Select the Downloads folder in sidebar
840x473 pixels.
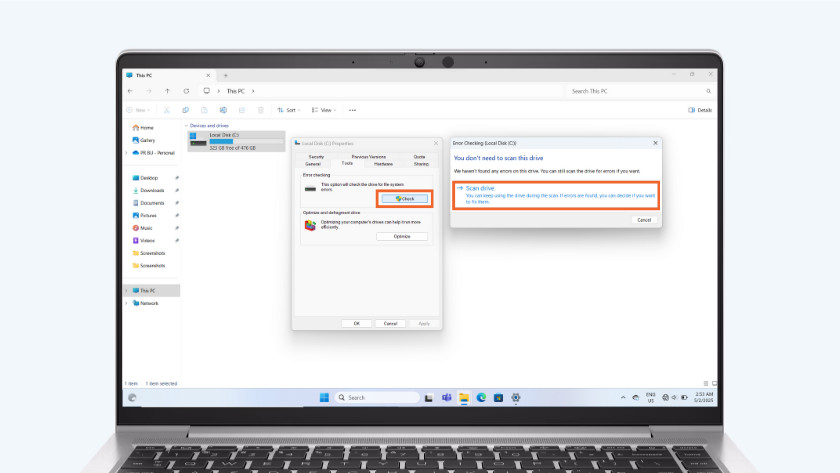(x=152, y=190)
